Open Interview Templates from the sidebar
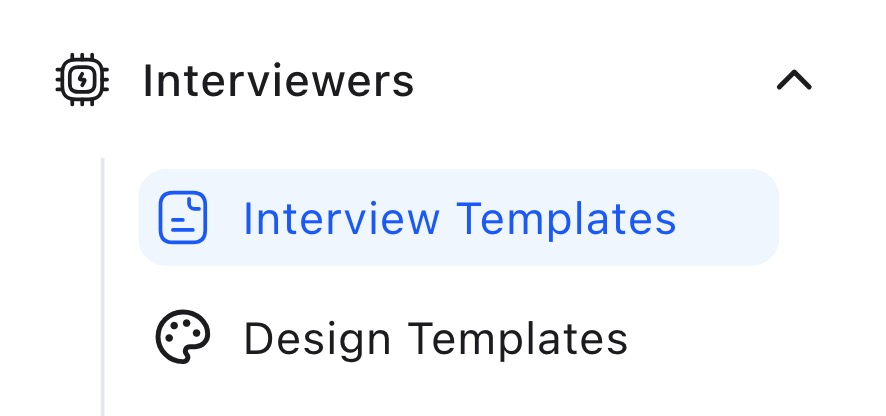Viewport: 886px width, 416px height. (x=458, y=218)
